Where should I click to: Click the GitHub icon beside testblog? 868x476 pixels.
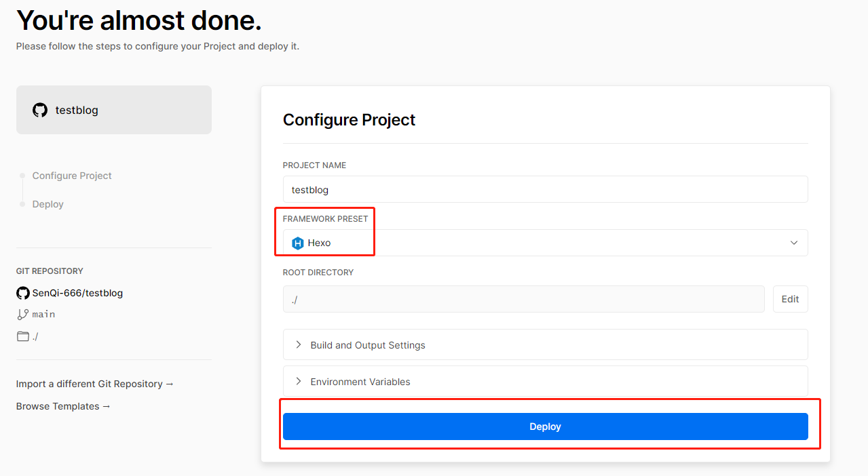[x=40, y=110]
